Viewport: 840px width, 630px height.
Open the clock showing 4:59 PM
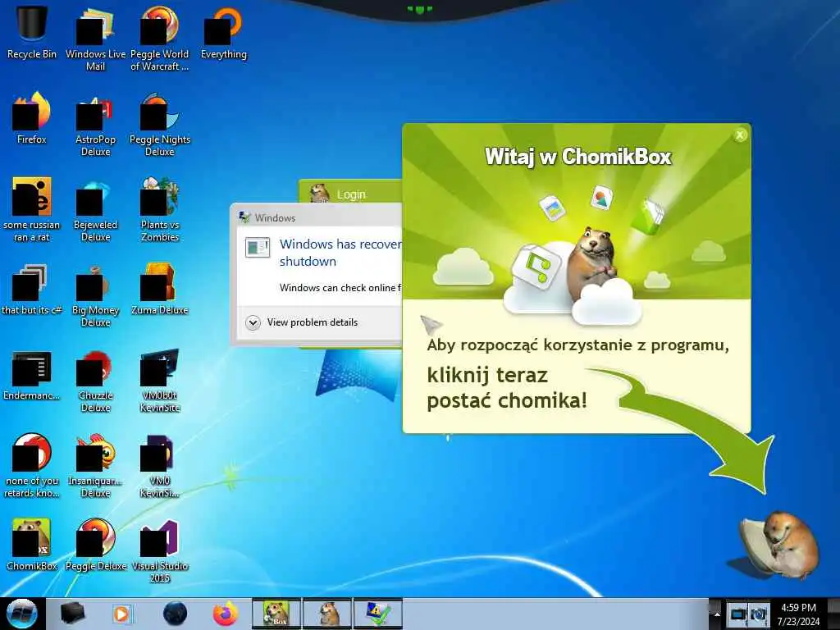coord(798,614)
